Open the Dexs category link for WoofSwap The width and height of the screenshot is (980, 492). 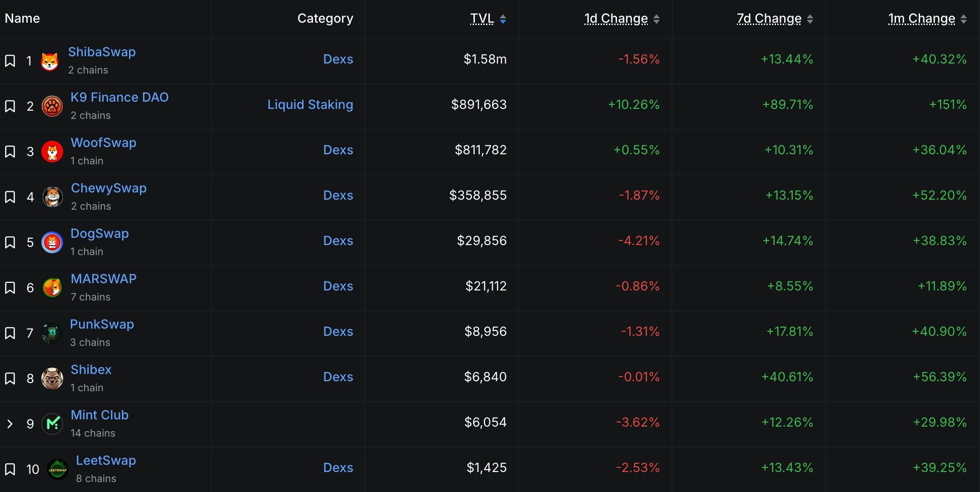338,150
